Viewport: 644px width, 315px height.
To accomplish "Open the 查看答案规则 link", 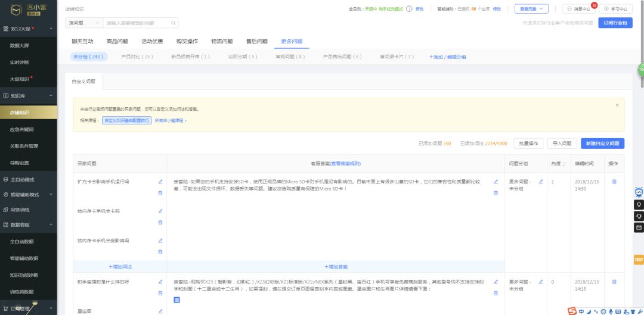I will (346, 163).
